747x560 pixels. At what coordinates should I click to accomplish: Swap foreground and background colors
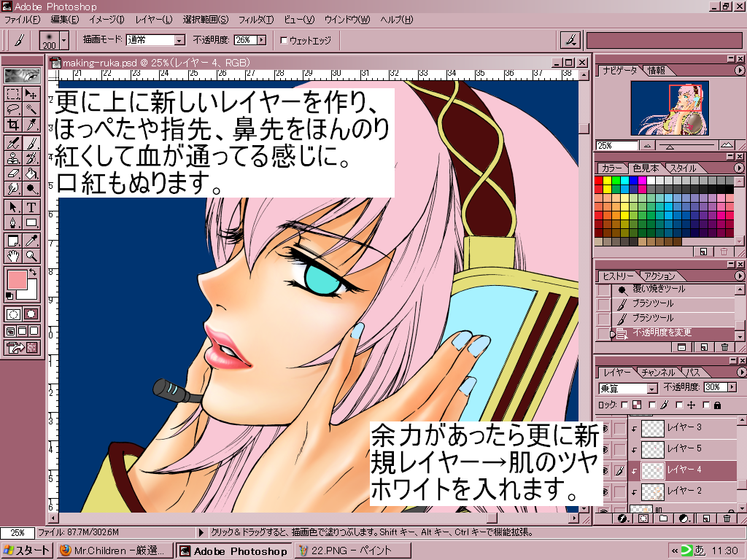(32, 272)
